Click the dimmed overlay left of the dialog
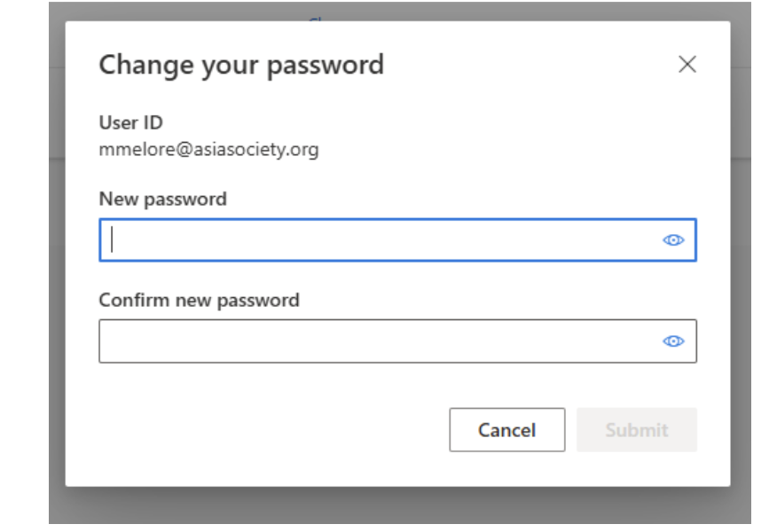Screen dimensions: 769x532 (57, 266)
